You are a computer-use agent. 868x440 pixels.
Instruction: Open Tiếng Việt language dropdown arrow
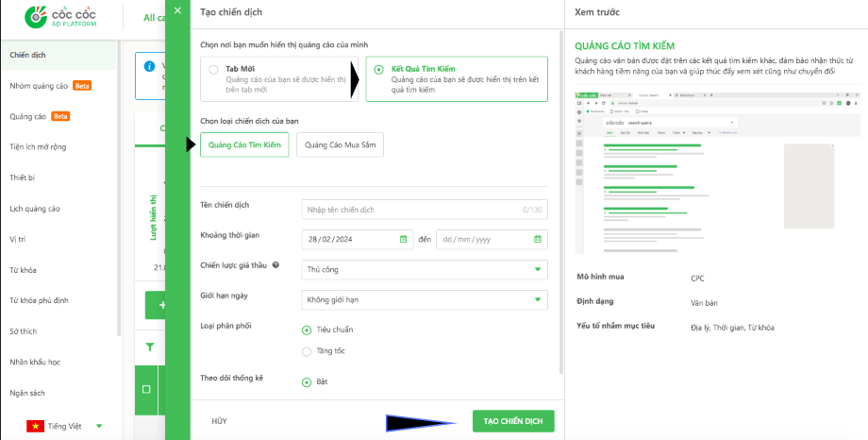tap(99, 426)
